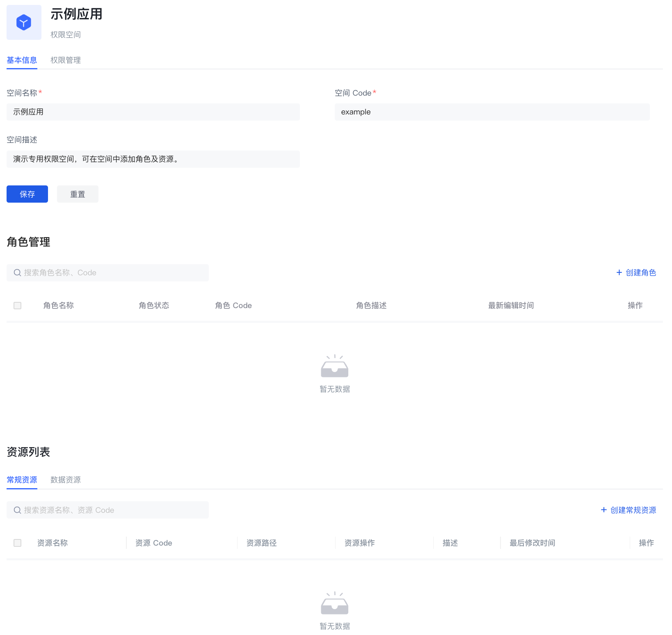Open the 数据资源 tab
The width and height of the screenshot is (672, 635).
click(65, 480)
